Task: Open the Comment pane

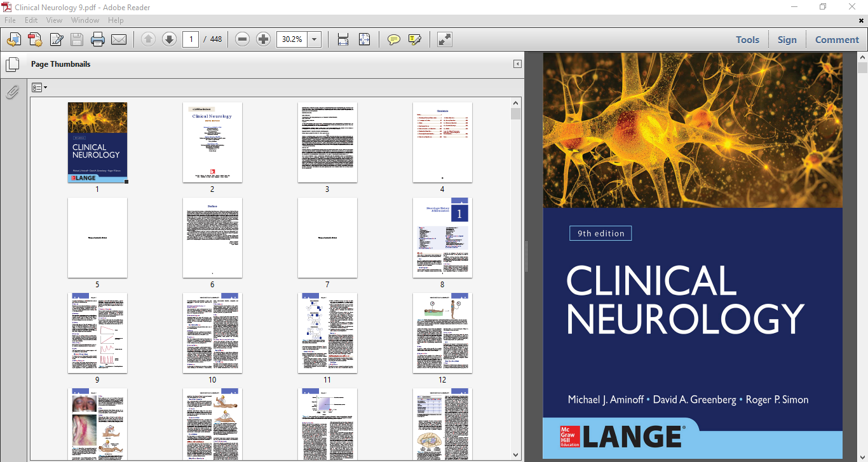Action: [837, 39]
